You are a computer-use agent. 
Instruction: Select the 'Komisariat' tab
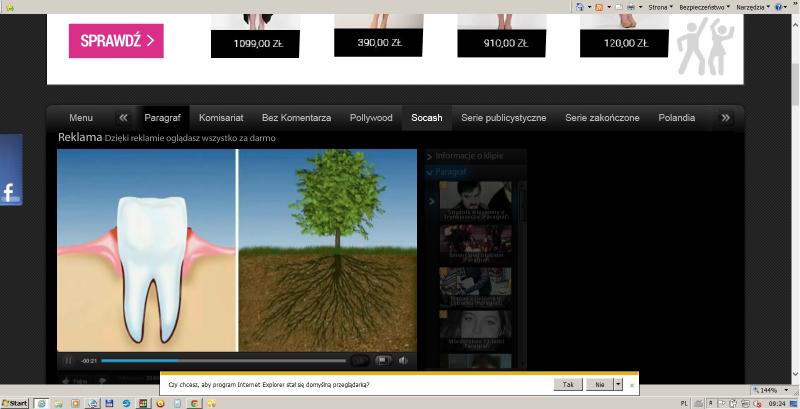coord(221,118)
